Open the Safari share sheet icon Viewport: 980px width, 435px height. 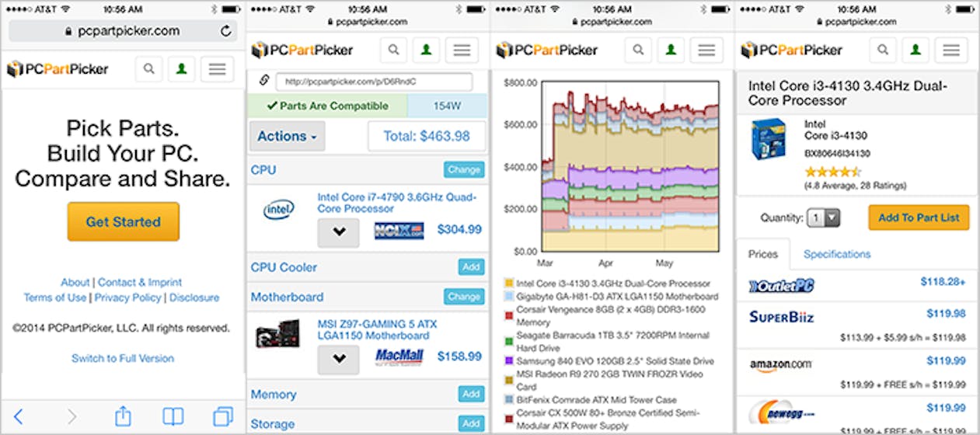[123, 416]
